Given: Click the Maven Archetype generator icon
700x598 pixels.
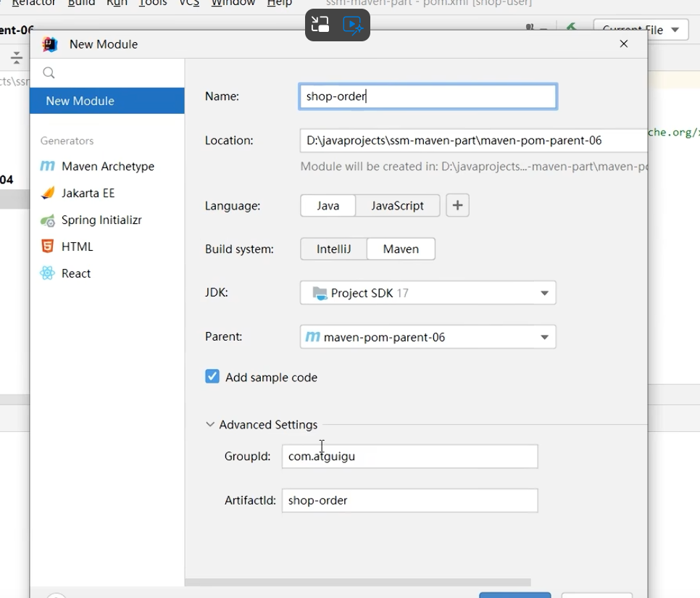Looking at the screenshot, I should 47,166.
